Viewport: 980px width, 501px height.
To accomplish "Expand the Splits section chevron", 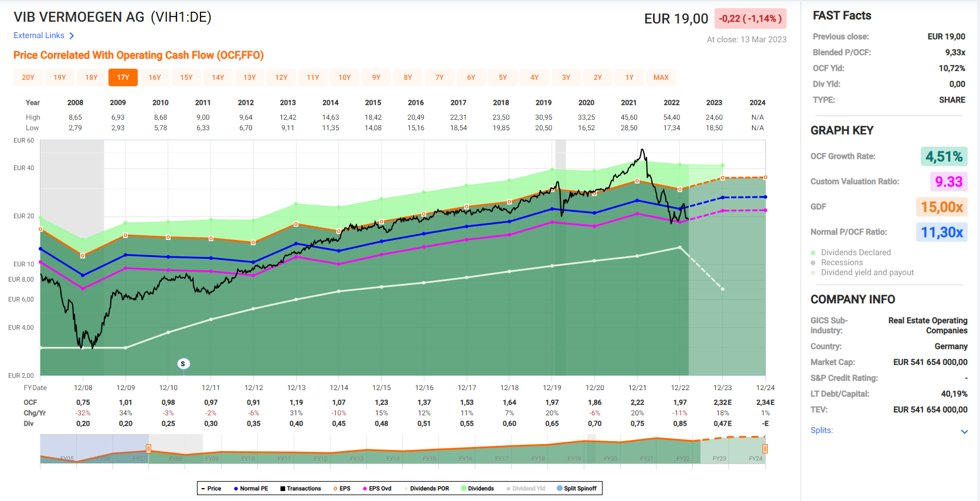I will pos(964,432).
